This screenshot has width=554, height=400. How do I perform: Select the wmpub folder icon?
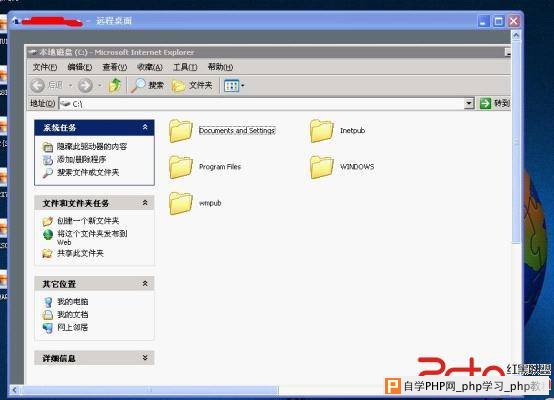coord(181,203)
